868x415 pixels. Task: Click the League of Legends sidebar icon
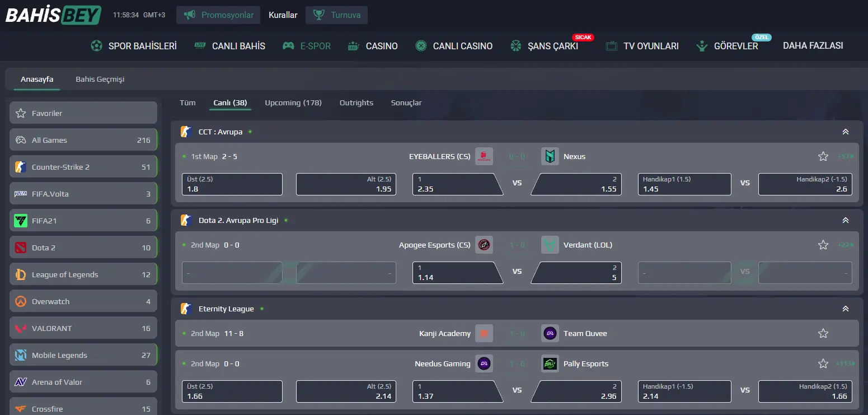[21, 274]
